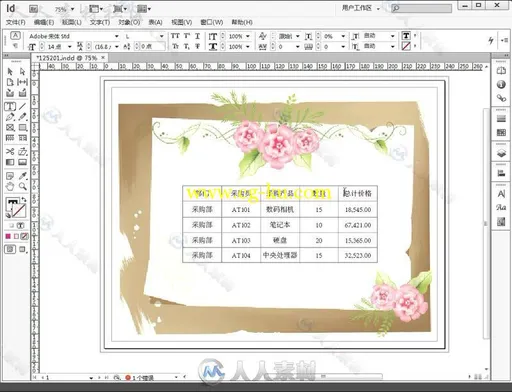512x392 pixels.
Task: Click the control panel stroke none swatch
Action: point(406,46)
